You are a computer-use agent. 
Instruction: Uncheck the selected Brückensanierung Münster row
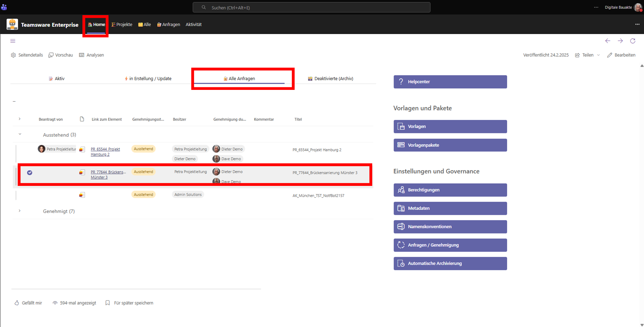pos(30,173)
